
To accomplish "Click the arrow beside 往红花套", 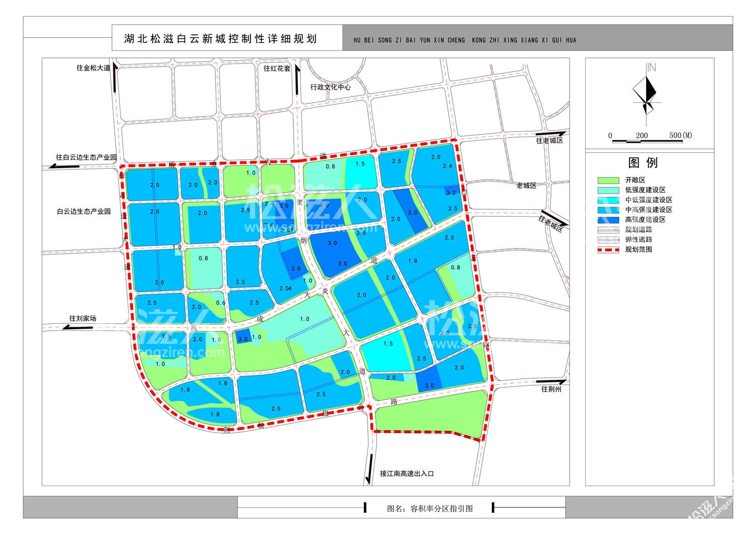I will click(x=297, y=78).
